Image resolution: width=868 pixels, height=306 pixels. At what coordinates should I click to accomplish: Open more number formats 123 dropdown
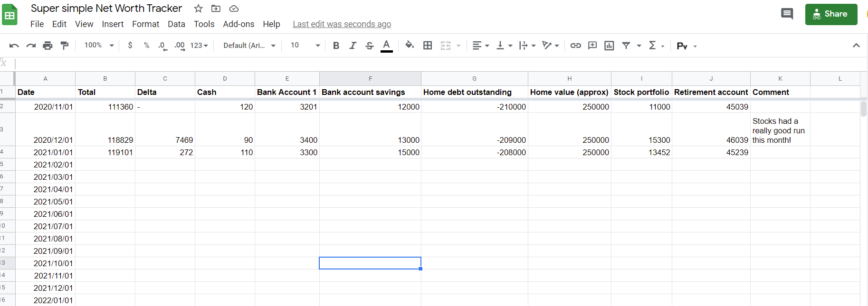click(199, 46)
